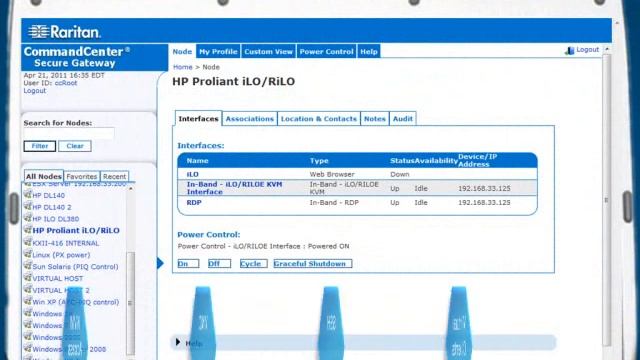Click the Graceful Shutdown button
640x360 pixels.
pyautogui.click(x=313, y=264)
